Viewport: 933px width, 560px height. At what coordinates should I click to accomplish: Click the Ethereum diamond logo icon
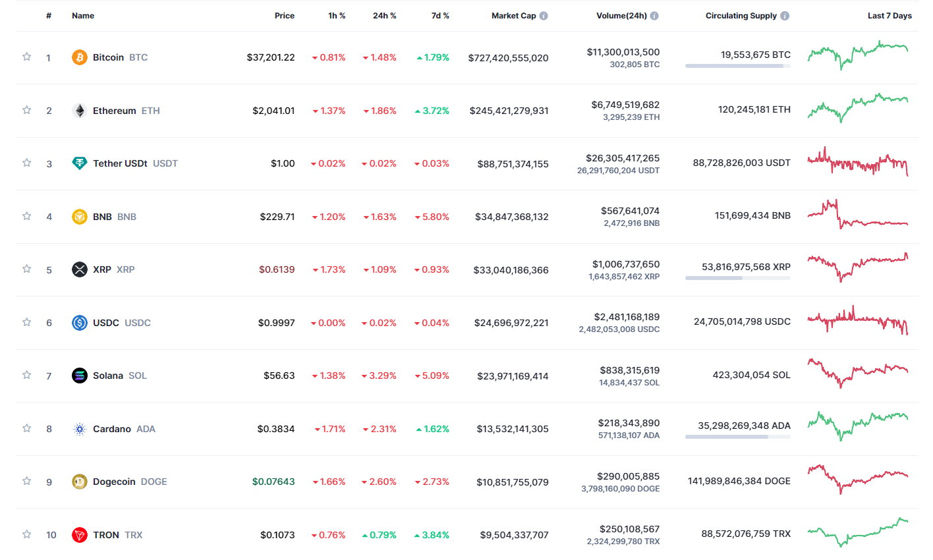pyautogui.click(x=79, y=111)
